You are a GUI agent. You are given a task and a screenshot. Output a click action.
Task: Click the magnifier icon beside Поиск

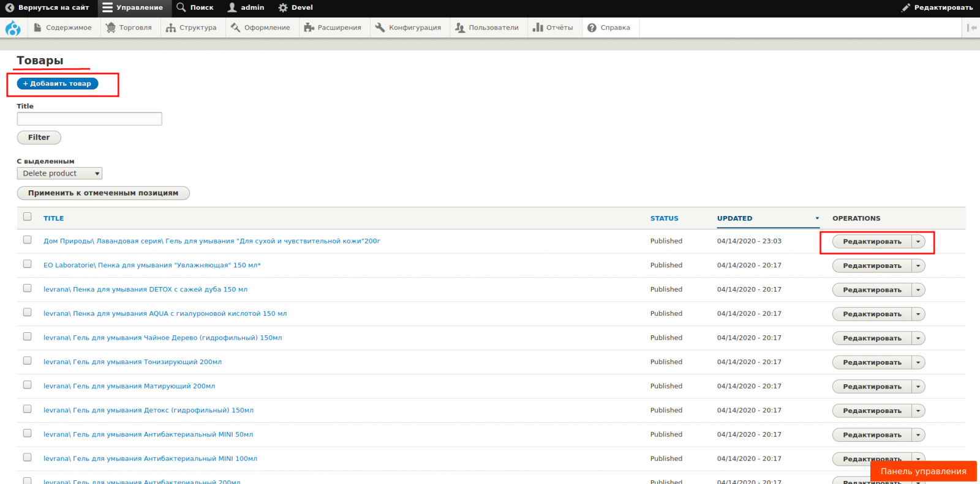(x=181, y=7)
